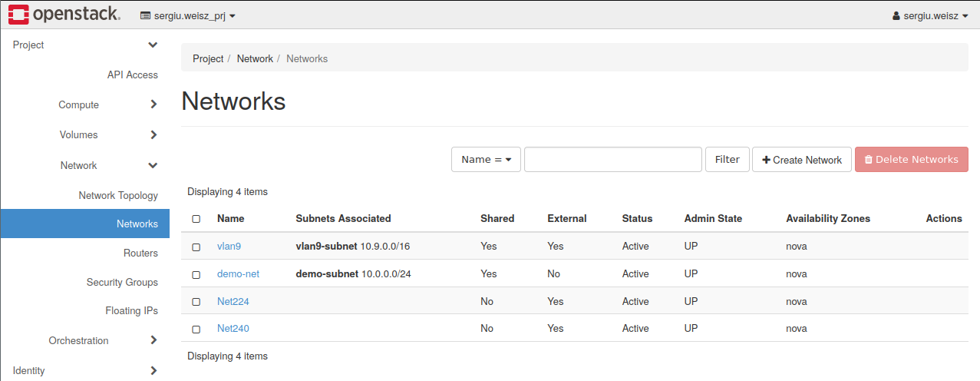980x381 pixels.
Task: Click Shared value No in Net224 row
Action: (487, 301)
